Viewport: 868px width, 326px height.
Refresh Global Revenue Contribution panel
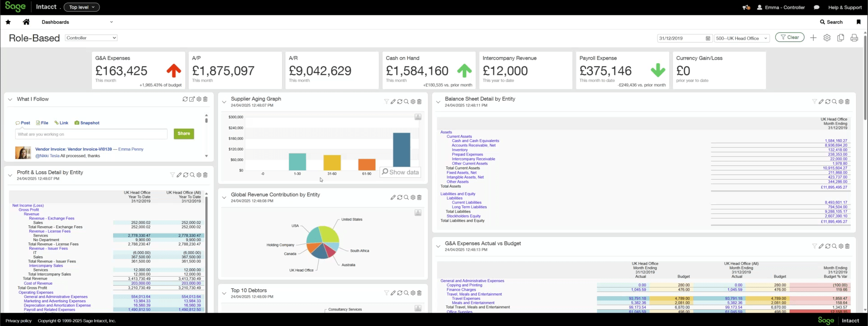coord(400,197)
